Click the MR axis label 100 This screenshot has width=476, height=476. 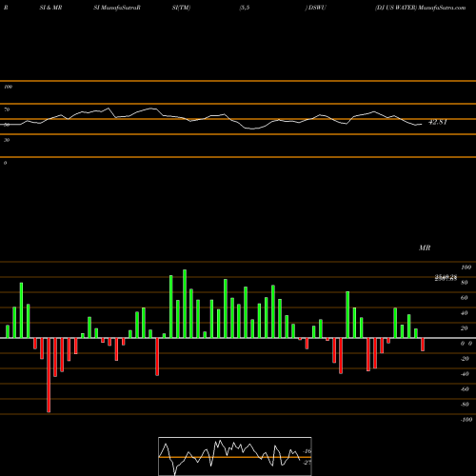(466, 268)
